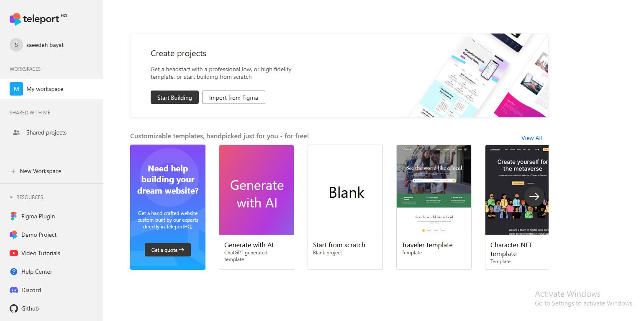Click the Github icon in sidebar
Image resolution: width=644 pixels, height=321 pixels.
point(14,308)
